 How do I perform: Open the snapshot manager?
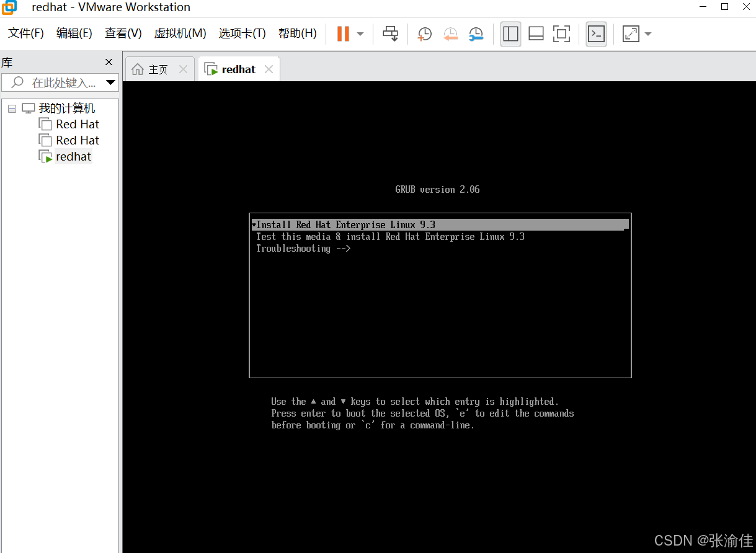tap(476, 34)
